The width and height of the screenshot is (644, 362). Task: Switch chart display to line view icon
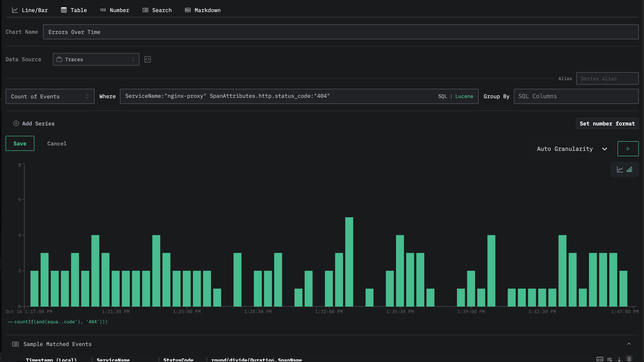click(x=620, y=170)
